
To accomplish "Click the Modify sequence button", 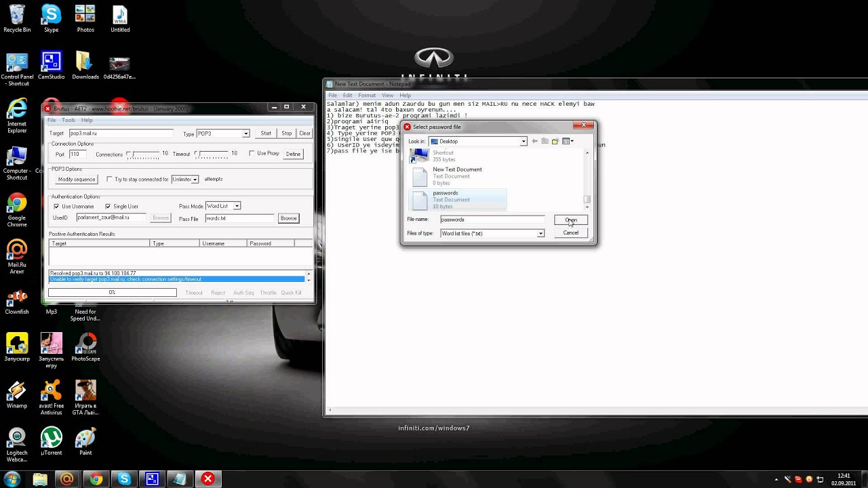I will coord(77,180).
